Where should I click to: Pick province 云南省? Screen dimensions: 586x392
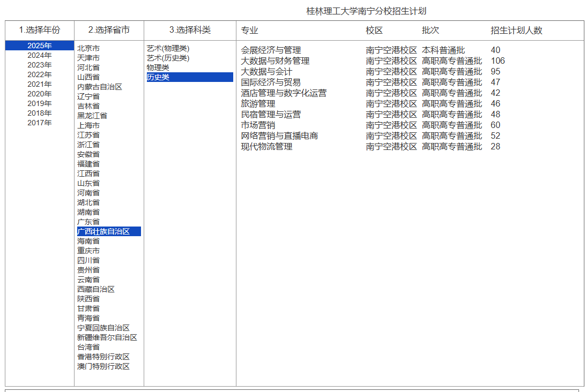(x=88, y=280)
